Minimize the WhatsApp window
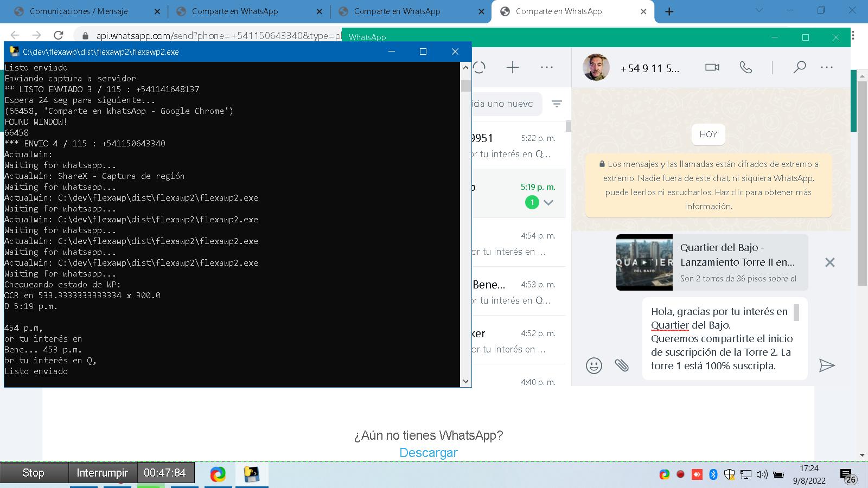868x488 pixels. coord(775,37)
